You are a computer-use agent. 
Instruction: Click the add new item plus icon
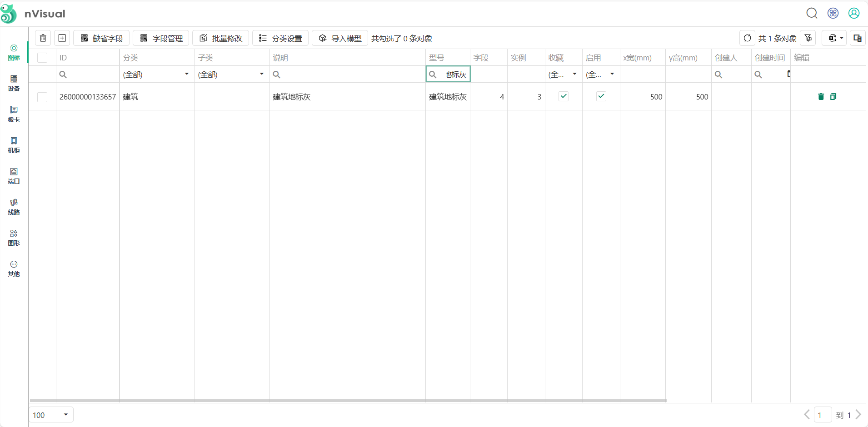pos(62,38)
